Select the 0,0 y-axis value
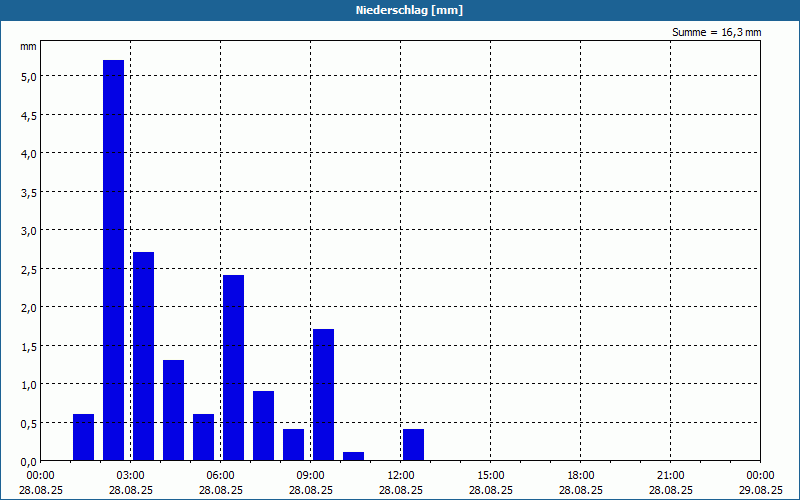The width and height of the screenshot is (800, 500). (x=28, y=462)
